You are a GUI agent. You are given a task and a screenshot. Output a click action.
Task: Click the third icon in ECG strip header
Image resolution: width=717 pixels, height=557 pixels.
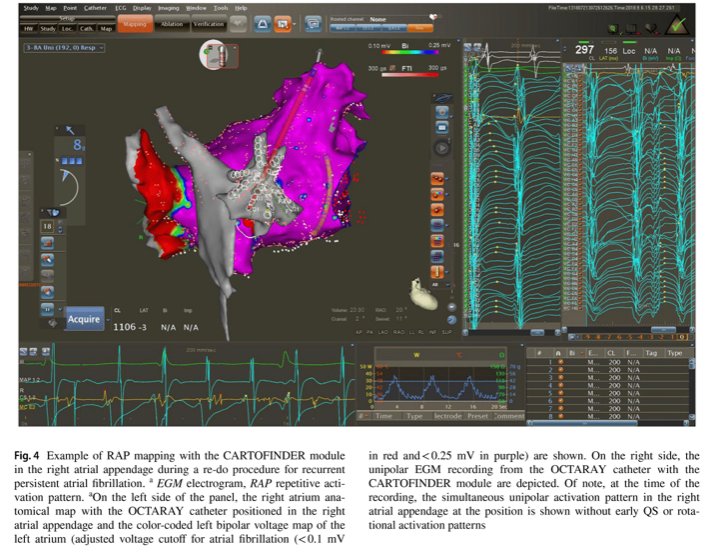pyautogui.click(x=45, y=351)
